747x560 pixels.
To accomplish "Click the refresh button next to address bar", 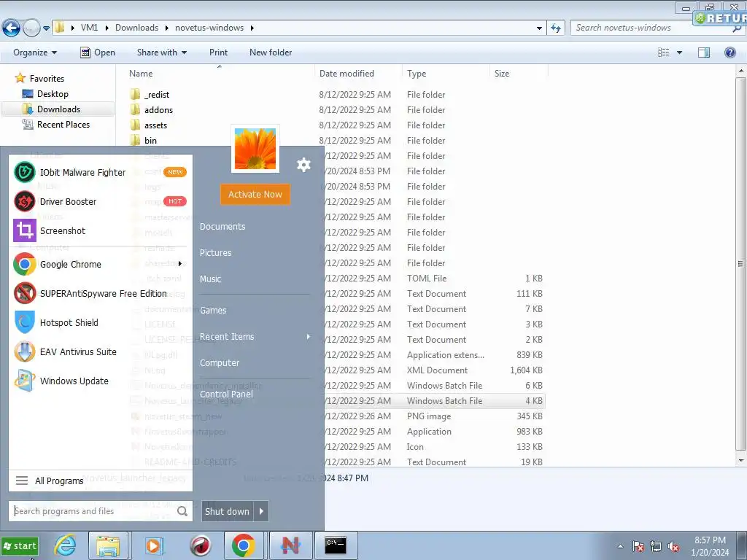I will pos(555,28).
